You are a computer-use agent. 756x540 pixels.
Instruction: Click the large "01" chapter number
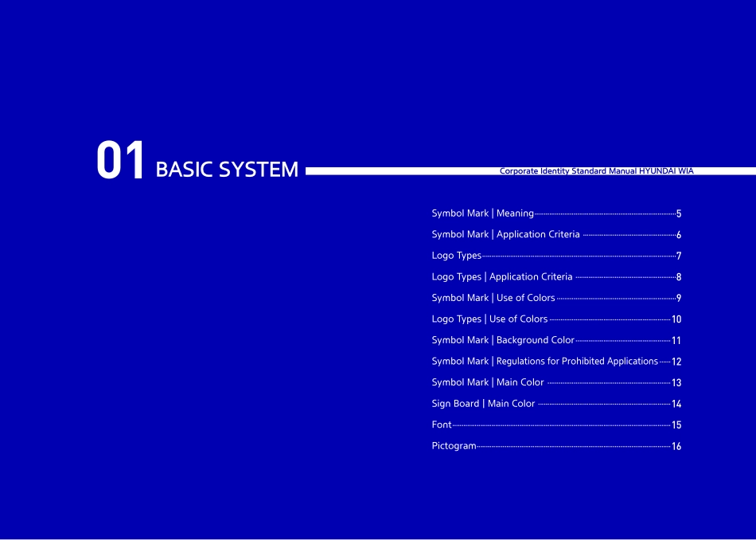point(122,158)
